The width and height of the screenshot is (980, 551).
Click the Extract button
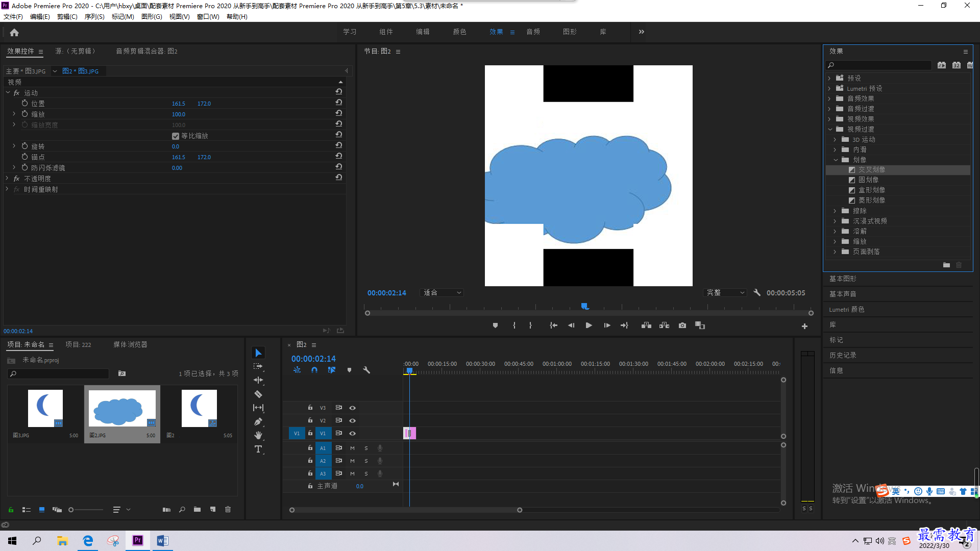(x=664, y=325)
